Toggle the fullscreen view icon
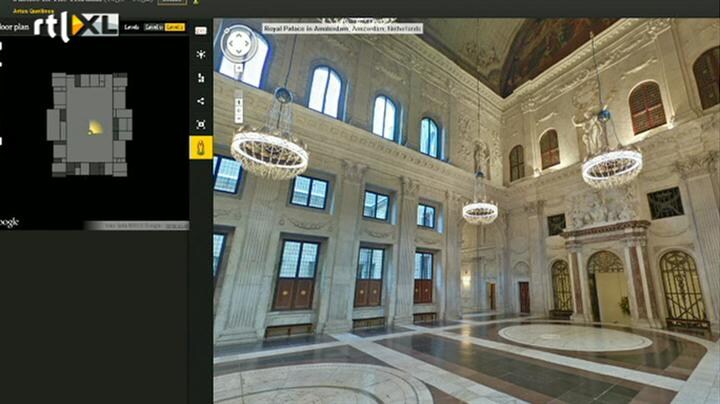This screenshot has width=720, height=404. pyautogui.click(x=201, y=124)
